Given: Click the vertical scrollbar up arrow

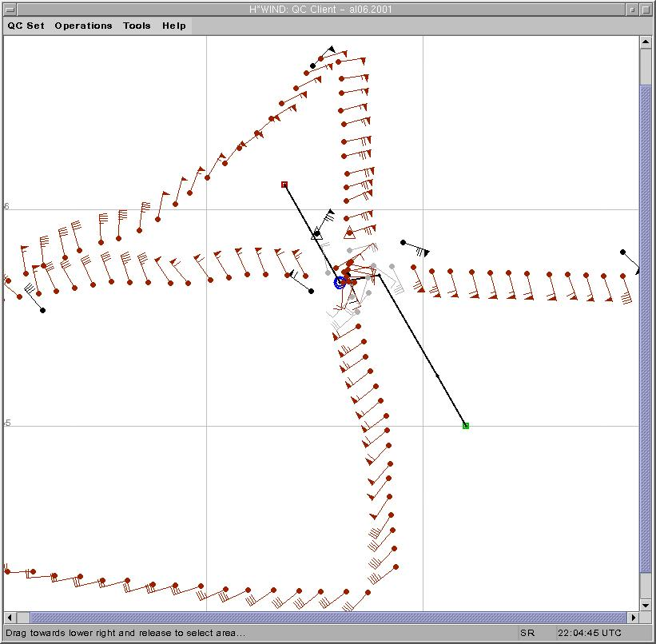Looking at the screenshot, I should [646, 43].
